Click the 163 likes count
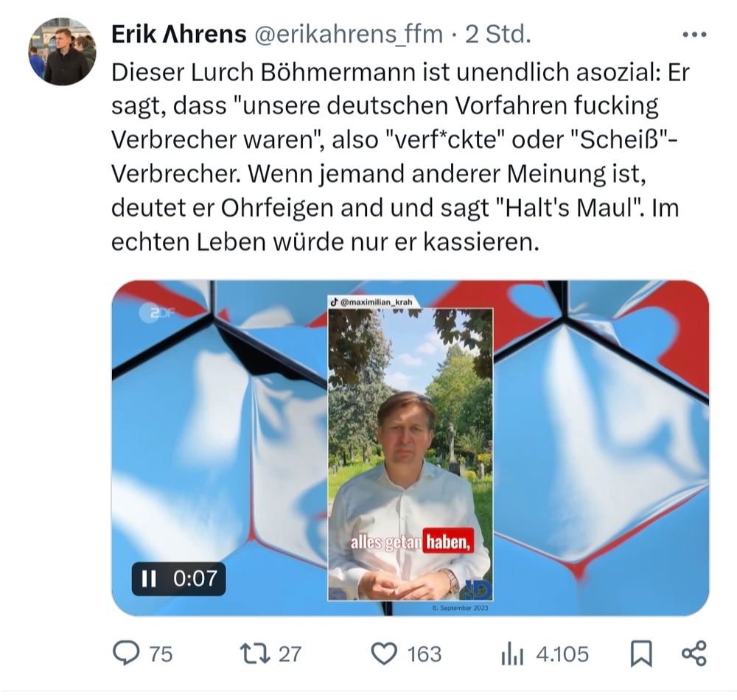737x700 pixels. point(424,654)
